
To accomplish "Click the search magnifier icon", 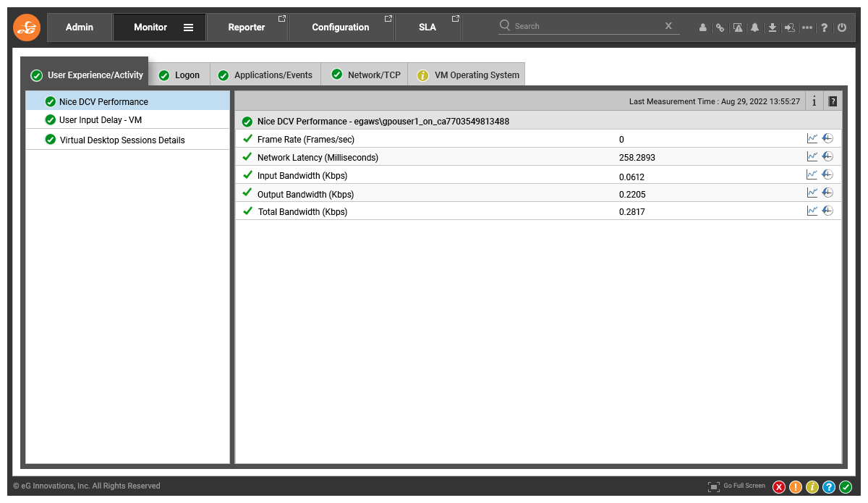I will point(505,25).
